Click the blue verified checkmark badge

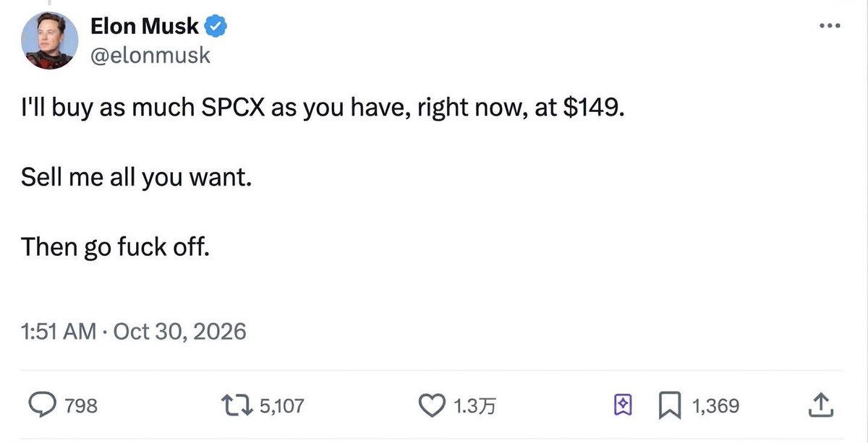pos(217,27)
